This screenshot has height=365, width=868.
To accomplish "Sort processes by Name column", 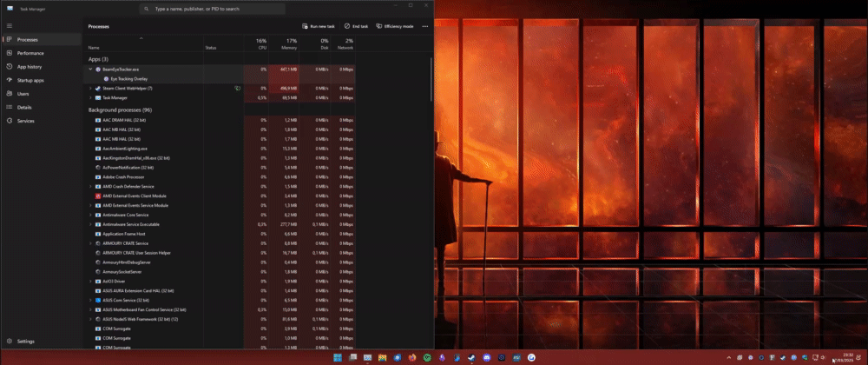I will (144, 44).
